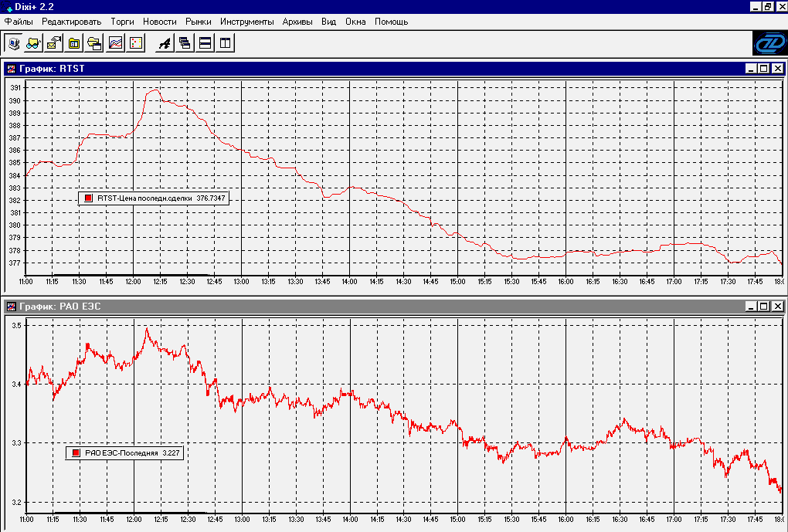Open the Файлы menu
The height and width of the screenshot is (532, 788).
click(x=19, y=22)
